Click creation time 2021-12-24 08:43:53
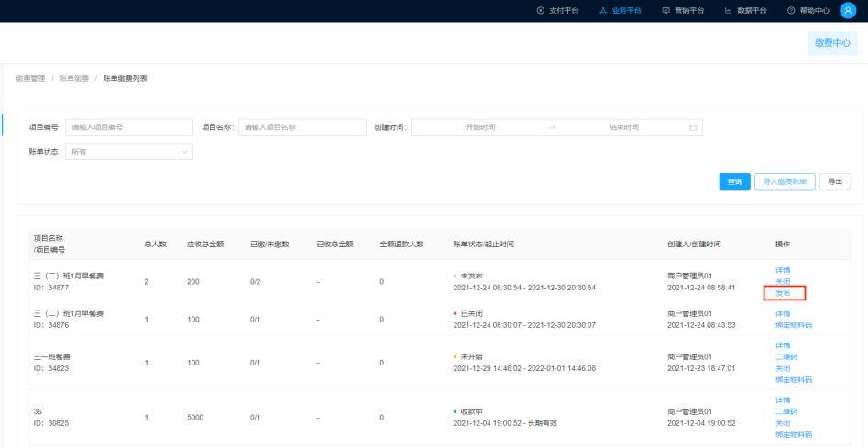Viewport: 868px width, 447px height. coord(701,325)
